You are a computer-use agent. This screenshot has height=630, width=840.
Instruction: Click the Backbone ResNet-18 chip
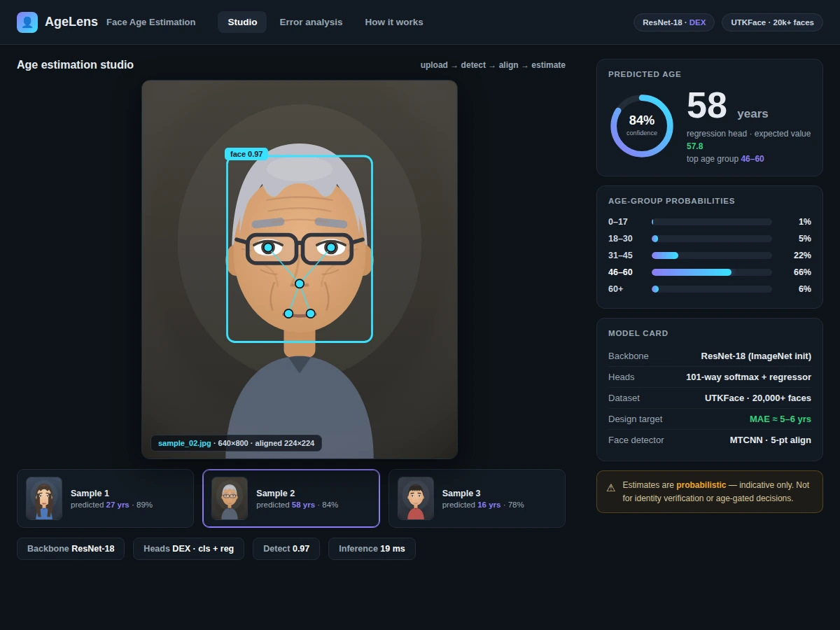71,549
